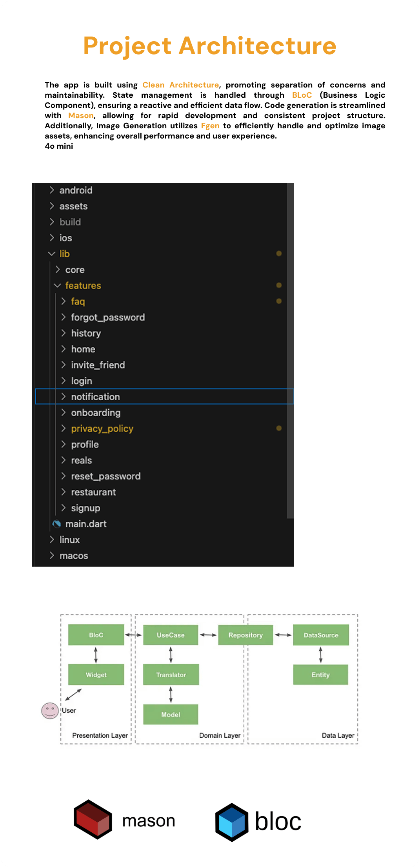Screen dimensions: 420x868
Task: Click the Dart file icon beside main.dart
Action: (x=57, y=524)
